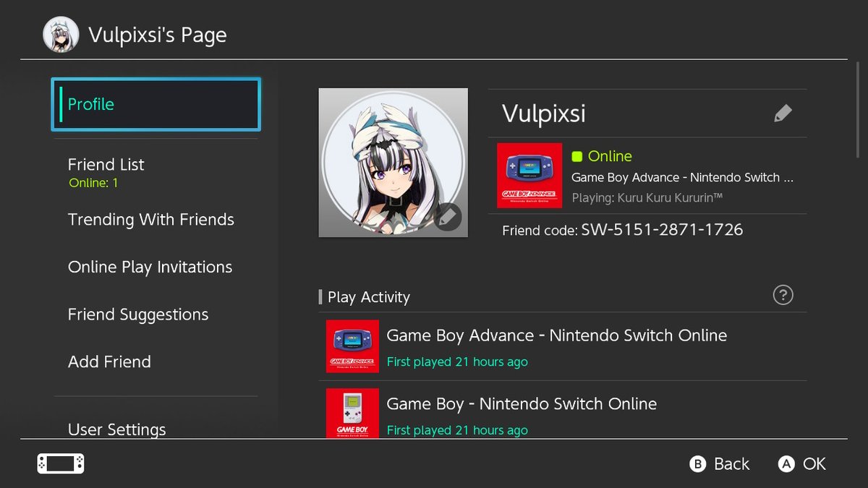The width and height of the screenshot is (868, 488).
Task: Open Trending With Friends
Action: [151, 220]
